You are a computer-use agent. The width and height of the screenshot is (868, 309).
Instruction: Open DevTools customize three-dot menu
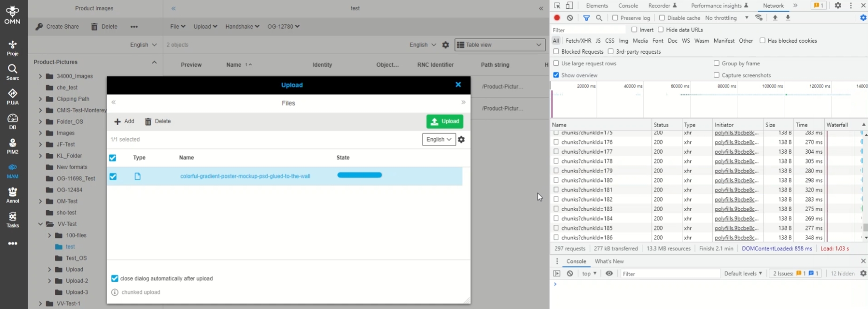coord(851,6)
